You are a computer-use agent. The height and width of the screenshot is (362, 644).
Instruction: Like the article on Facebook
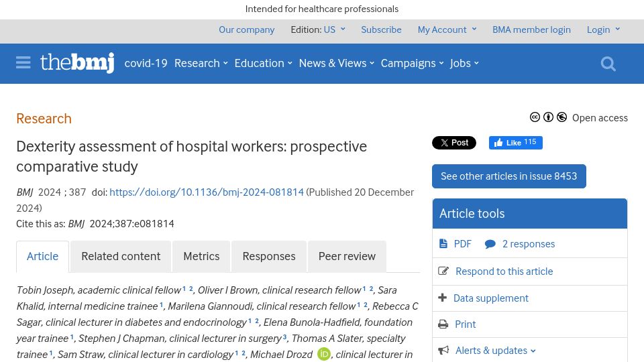(x=515, y=143)
